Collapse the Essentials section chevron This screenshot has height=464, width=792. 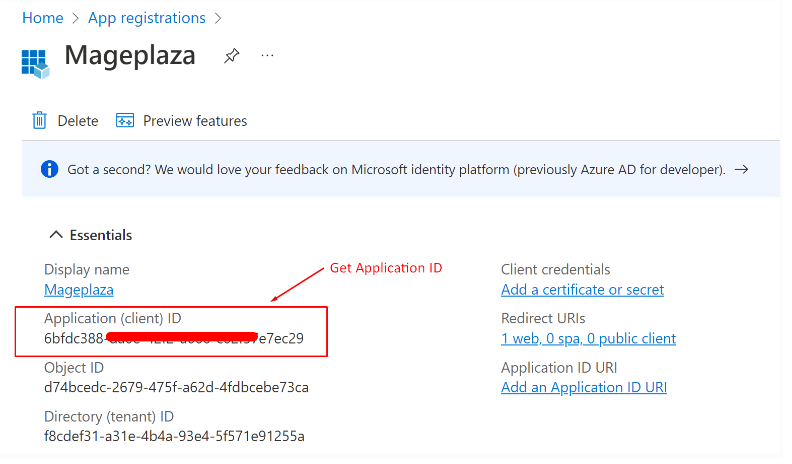55,235
